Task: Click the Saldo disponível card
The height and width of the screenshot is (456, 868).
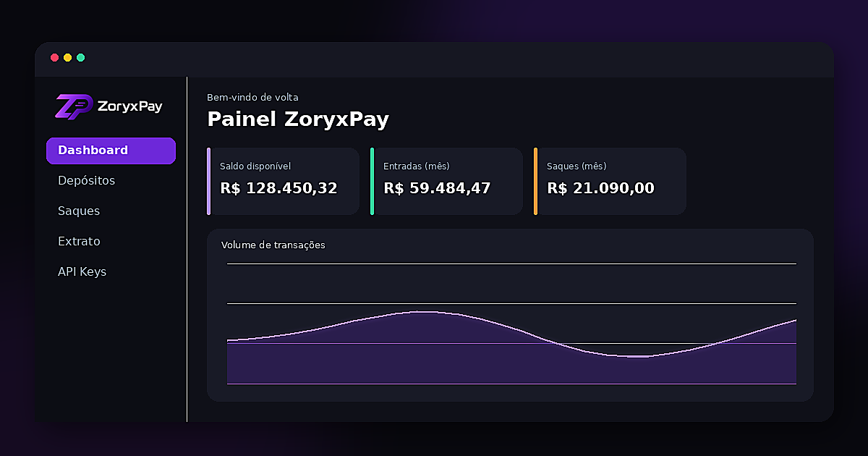Action: click(x=283, y=181)
